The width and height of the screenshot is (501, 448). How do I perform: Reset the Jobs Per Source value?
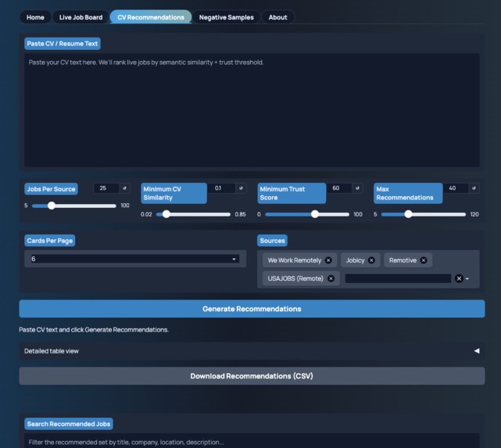[124, 188]
